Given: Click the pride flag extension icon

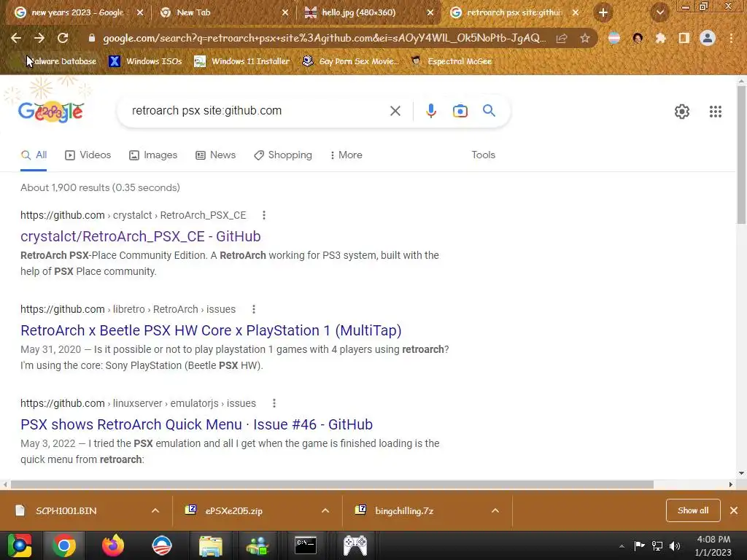Looking at the screenshot, I should [x=614, y=38].
